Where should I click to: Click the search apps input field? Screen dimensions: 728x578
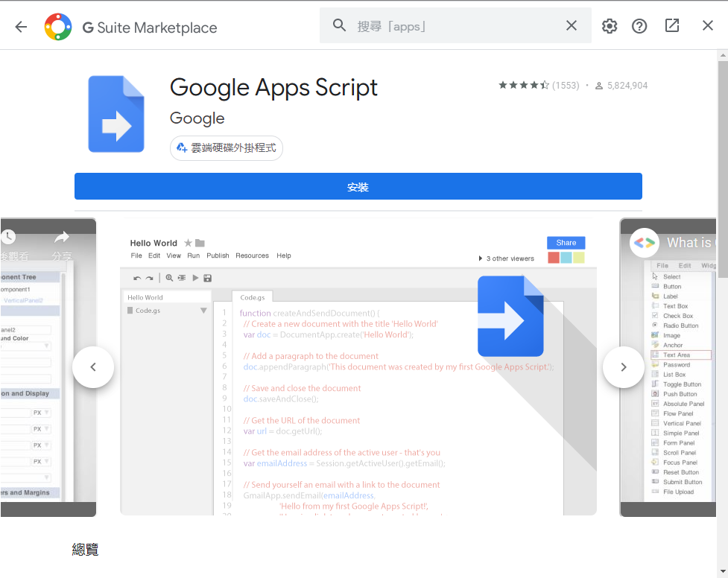(456, 27)
